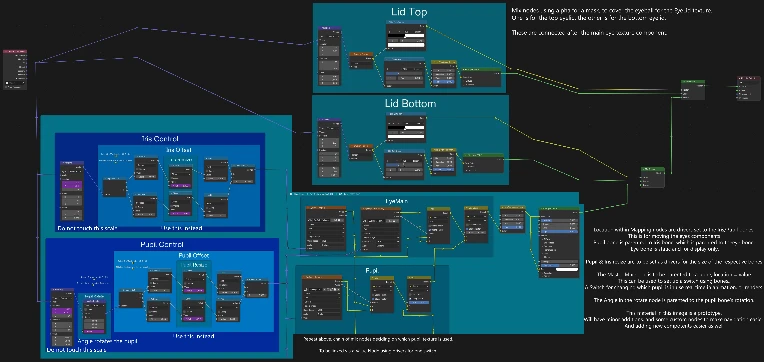764x362 pixels.
Task: Select the orange image texture node in Pupil frame
Action: pos(322,297)
